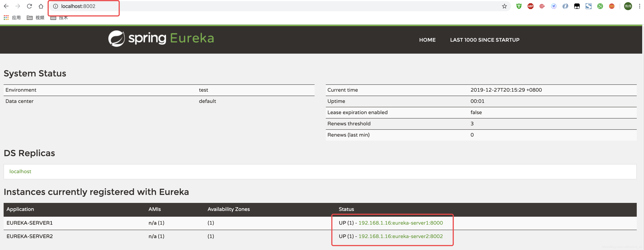Open the Tampermonkey extension icon
644x250 pixels.
577,6
